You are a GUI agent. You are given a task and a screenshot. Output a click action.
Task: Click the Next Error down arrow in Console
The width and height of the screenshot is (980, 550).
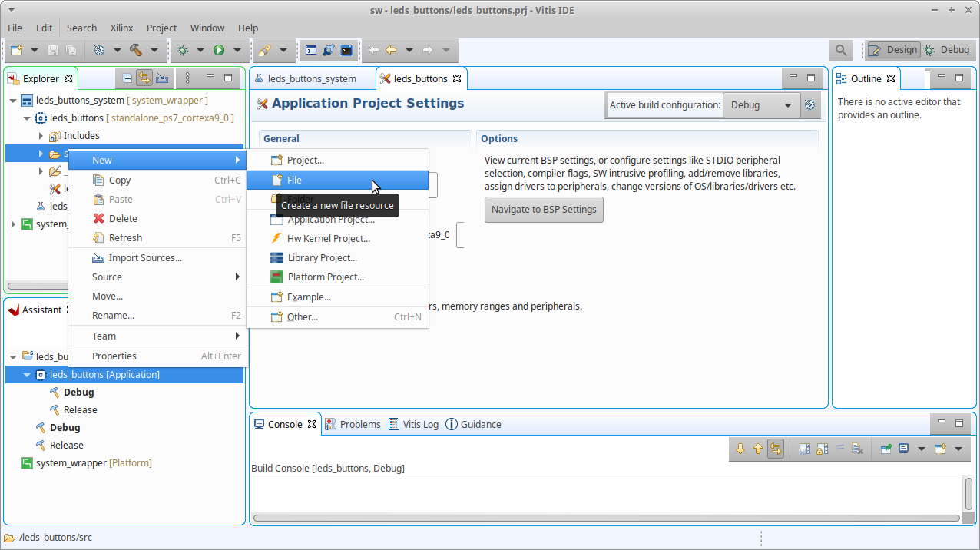pos(740,449)
